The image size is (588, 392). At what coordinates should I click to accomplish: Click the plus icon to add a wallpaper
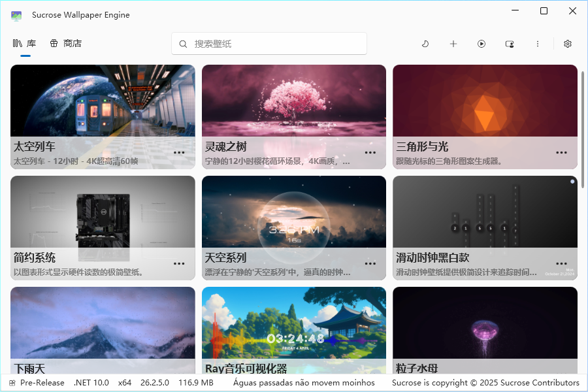(x=453, y=44)
